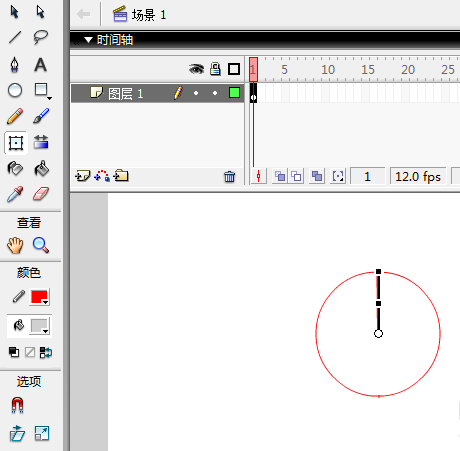Click the red circle outline on stage
The height and width of the screenshot is (451, 460).
click(x=316, y=333)
